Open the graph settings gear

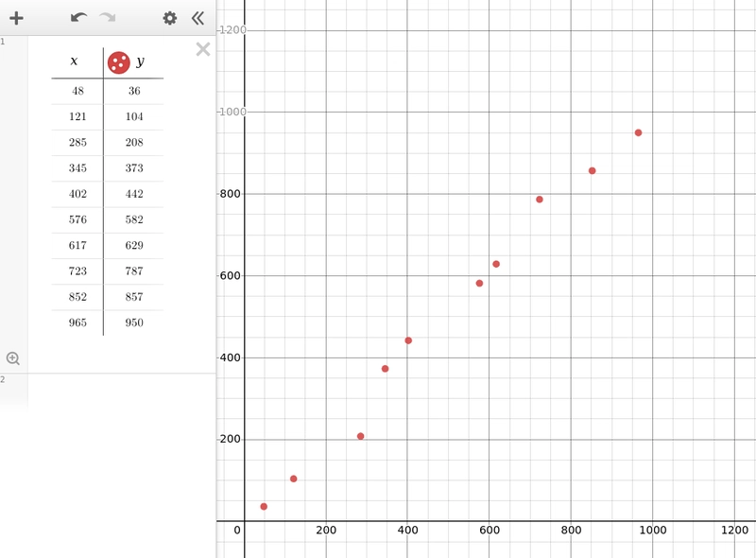[x=170, y=18]
